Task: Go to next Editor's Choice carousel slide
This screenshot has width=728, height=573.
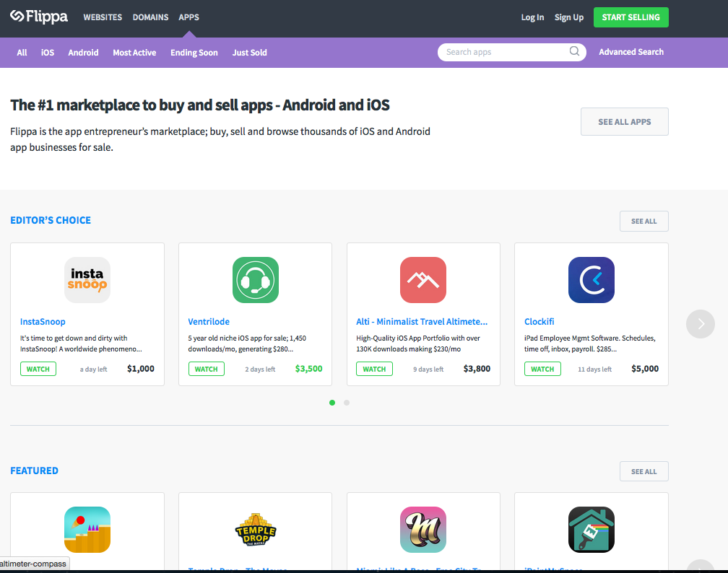Action: pyautogui.click(x=700, y=324)
